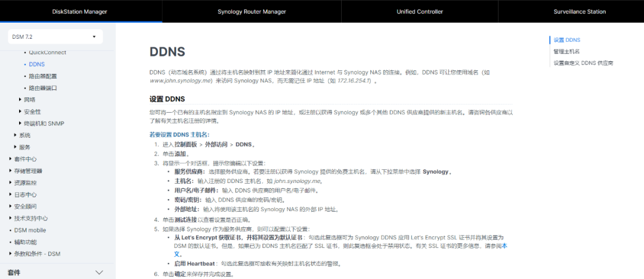Expand the 套件 section chevron
The image size is (644, 279).
coord(99,272)
